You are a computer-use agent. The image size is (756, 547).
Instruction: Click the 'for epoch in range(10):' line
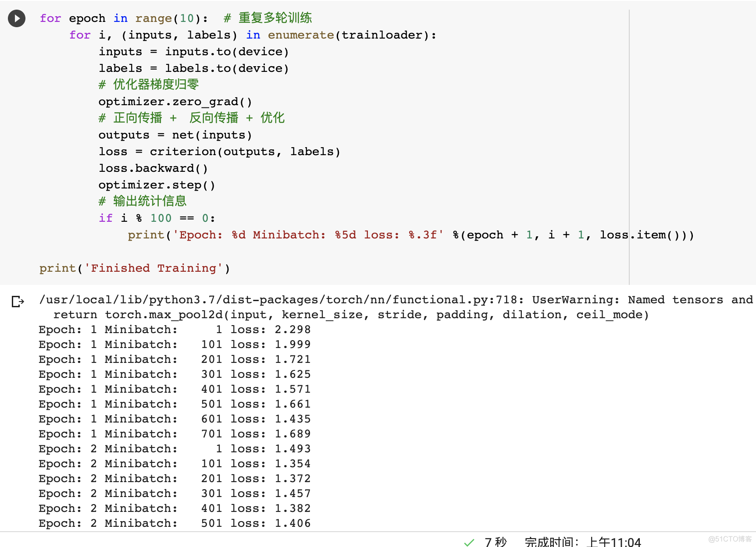coord(124,18)
